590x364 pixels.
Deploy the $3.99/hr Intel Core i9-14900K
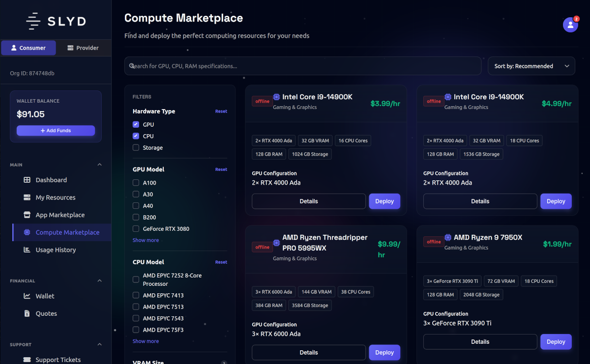point(384,201)
